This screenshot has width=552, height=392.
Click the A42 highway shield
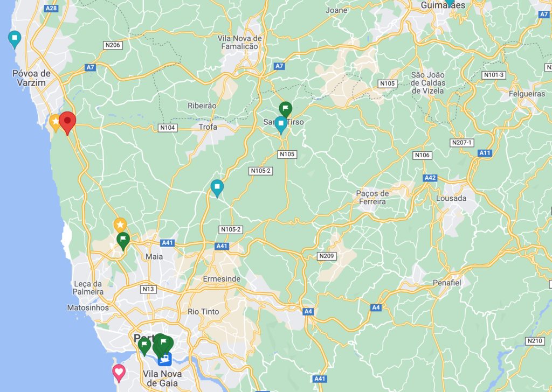coord(430,178)
